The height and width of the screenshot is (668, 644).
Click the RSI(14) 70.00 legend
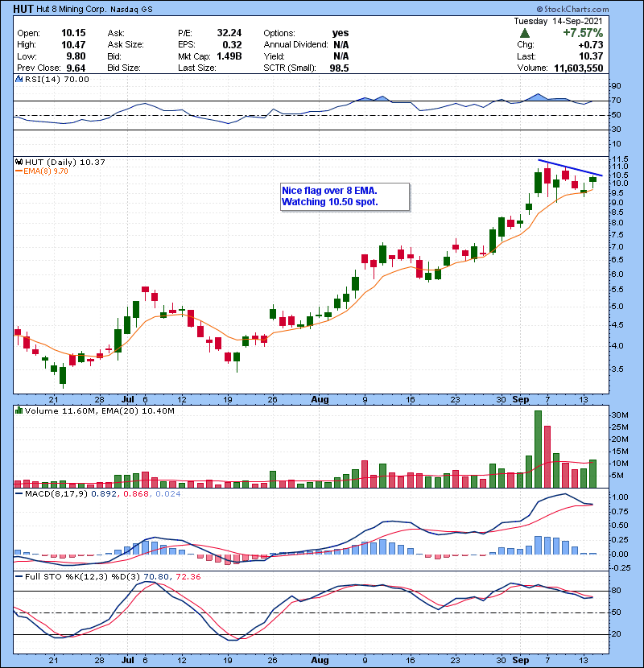tap(56, 79)
